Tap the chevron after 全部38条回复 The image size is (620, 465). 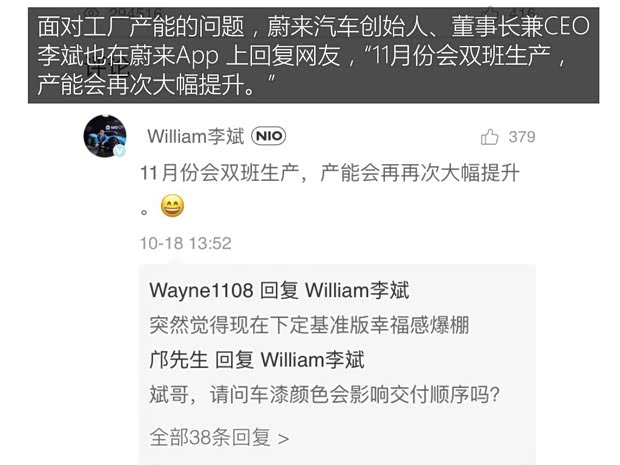283,439
